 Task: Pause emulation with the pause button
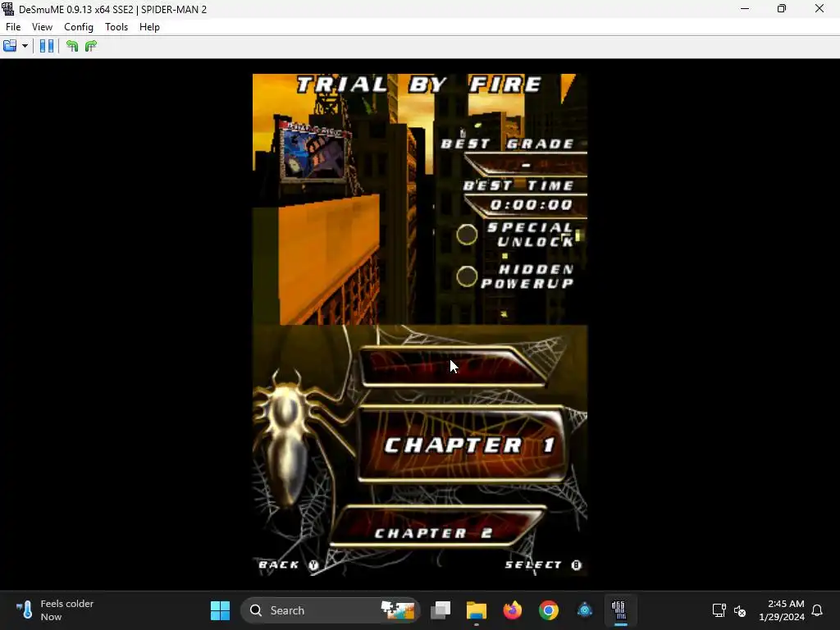pyautogui.click(x=47, y=46)
